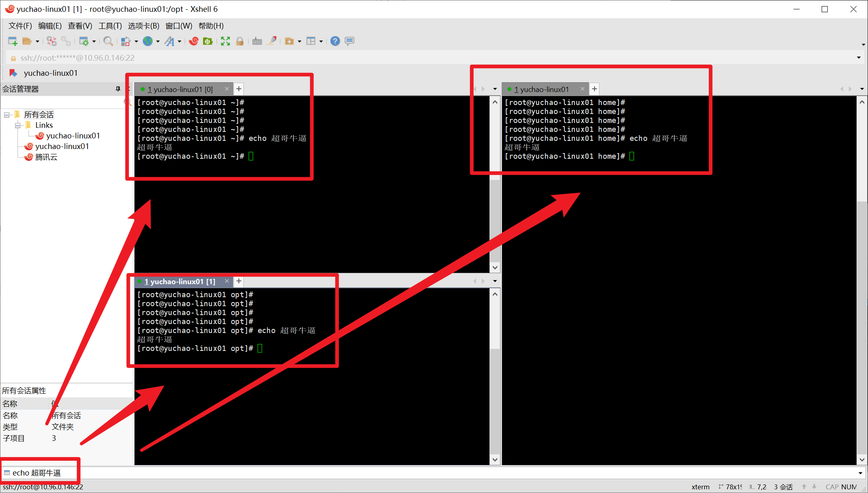
Task: Pin the session manager panel
Action: pos(118,89)
